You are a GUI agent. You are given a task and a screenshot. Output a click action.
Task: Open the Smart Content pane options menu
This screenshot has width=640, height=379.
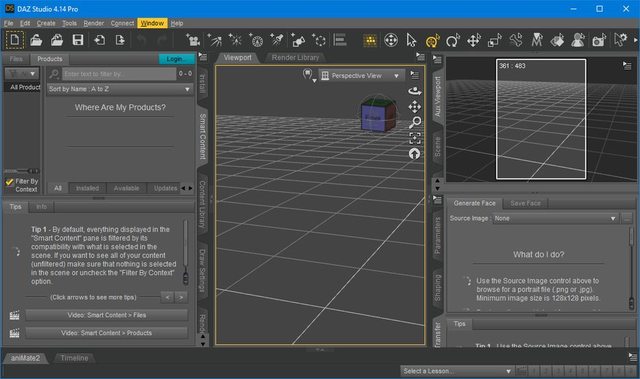click(202, 57)
